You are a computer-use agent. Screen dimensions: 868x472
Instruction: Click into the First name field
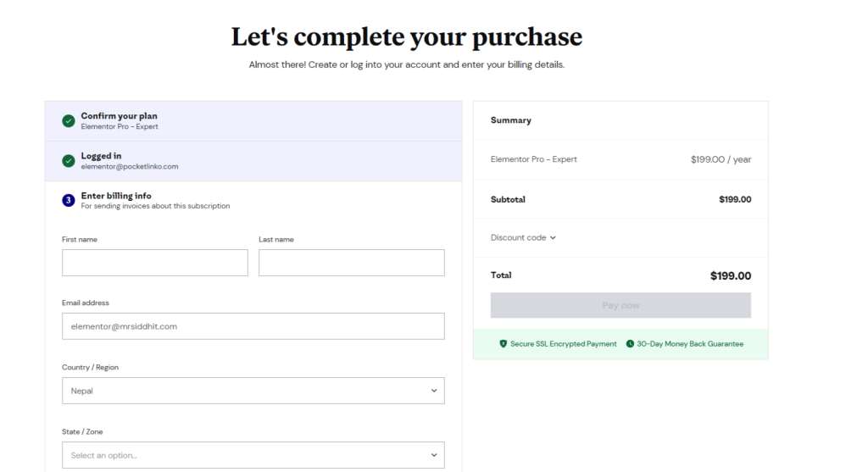(155, 263)
